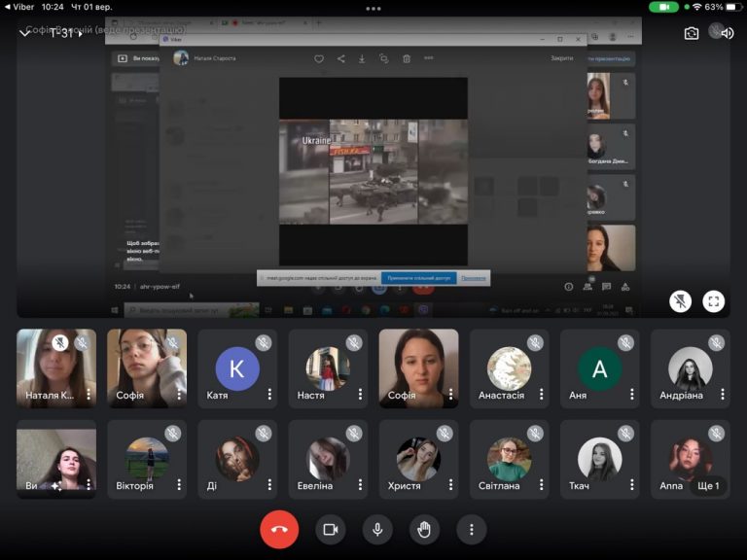Tap Вікторія's participant thumbnail

(147, 459)
